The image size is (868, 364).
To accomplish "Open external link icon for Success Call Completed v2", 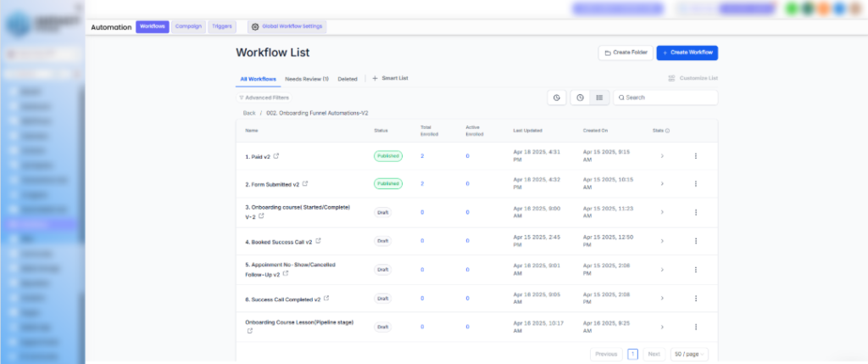I will [326, 298].
